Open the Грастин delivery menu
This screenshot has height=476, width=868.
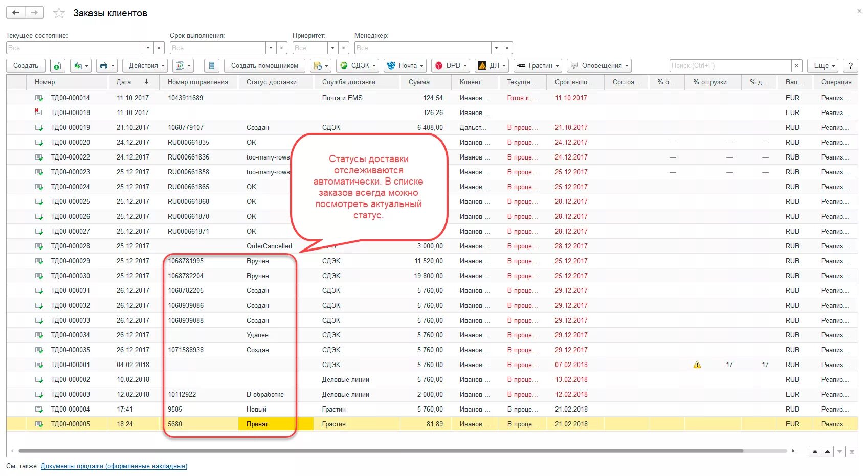point(538,65)
